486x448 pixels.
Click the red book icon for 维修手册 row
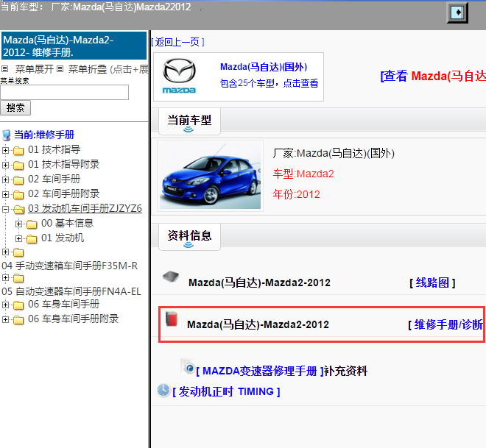[x=172, y=319]
